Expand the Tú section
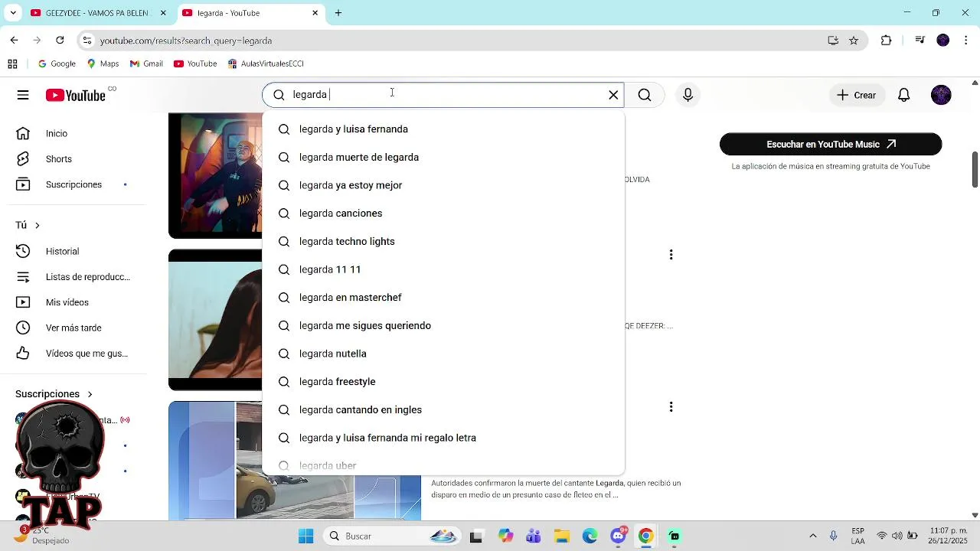This screenshot has height=551, width=980. coord(28,225)
